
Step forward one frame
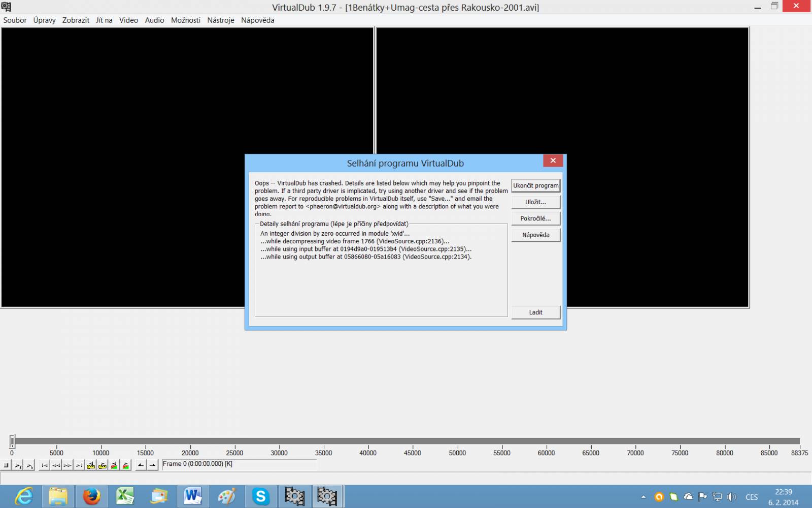click(67, 465)
